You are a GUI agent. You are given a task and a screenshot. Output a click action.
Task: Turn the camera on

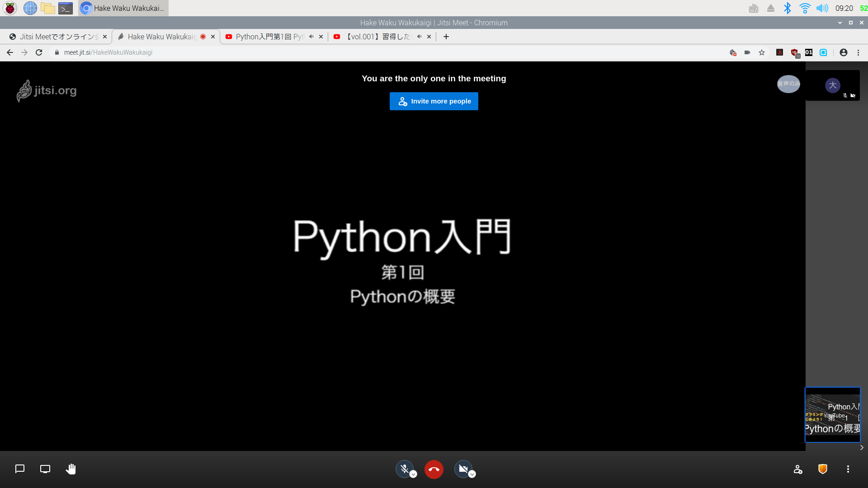tap(463, 469)
